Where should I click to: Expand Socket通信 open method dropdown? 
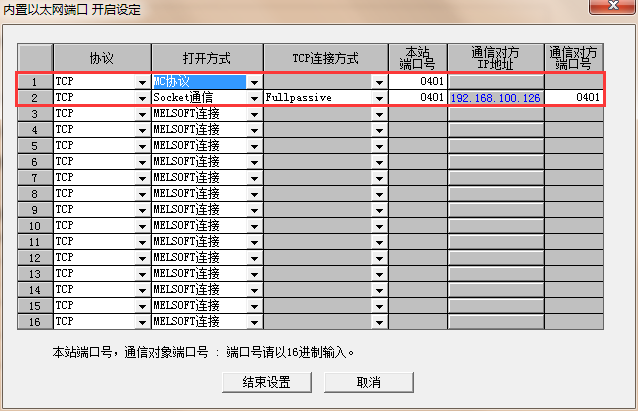pyautogui.click(x=254, y=98)
